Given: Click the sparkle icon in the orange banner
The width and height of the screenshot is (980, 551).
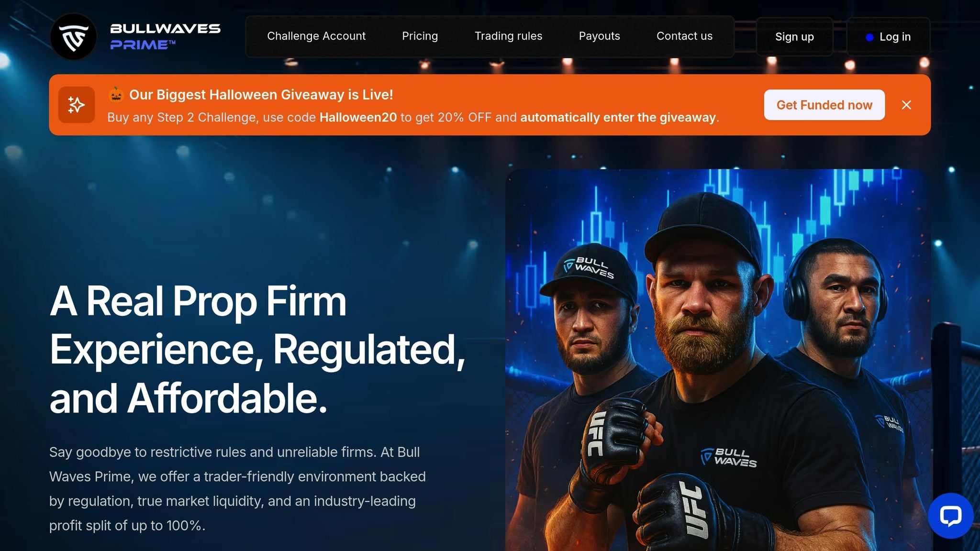Looking at the screenshot, I should coord(77,105).
